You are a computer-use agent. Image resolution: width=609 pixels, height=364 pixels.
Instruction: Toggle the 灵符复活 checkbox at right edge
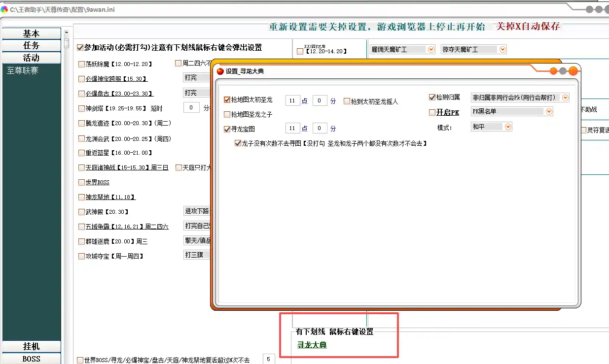(583, 130)
